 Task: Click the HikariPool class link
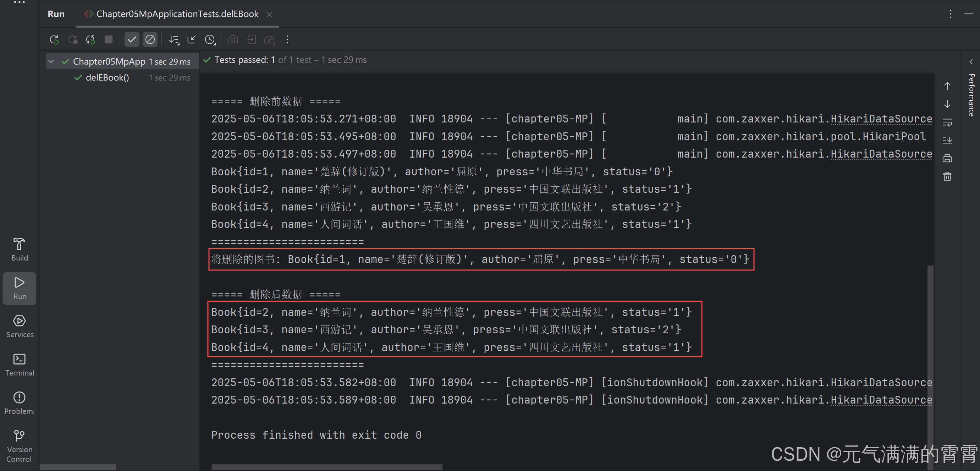pos(894,137)
